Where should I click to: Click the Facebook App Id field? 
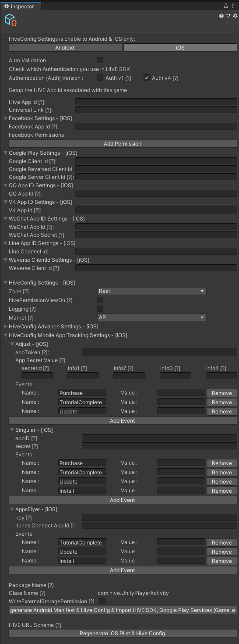point(156,126)
